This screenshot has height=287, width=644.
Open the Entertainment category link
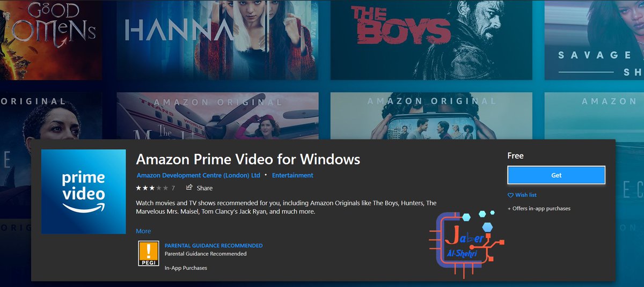coord(292,175)
